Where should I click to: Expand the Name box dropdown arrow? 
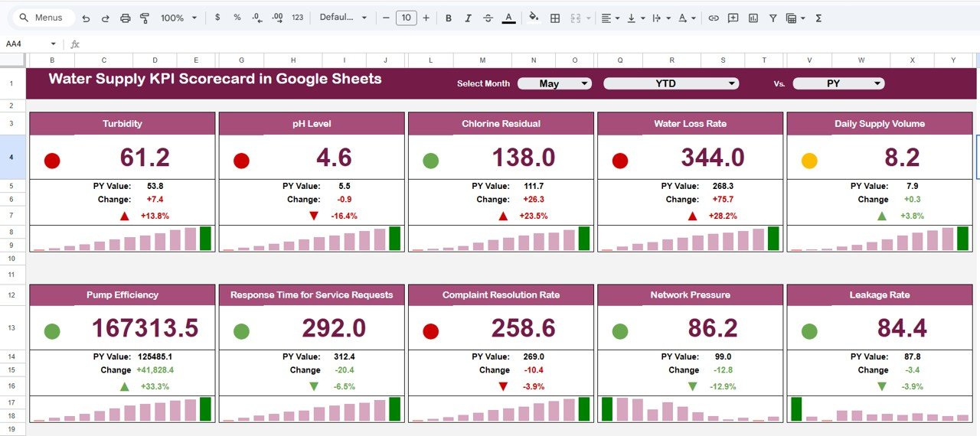(53, 44)
